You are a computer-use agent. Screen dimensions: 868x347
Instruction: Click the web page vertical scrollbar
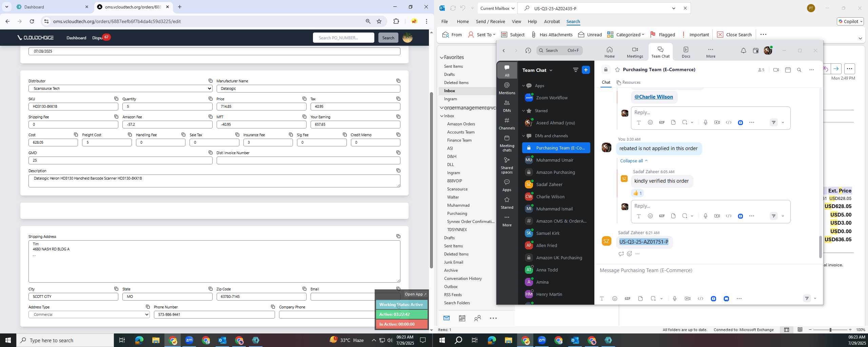pos(431,180)
